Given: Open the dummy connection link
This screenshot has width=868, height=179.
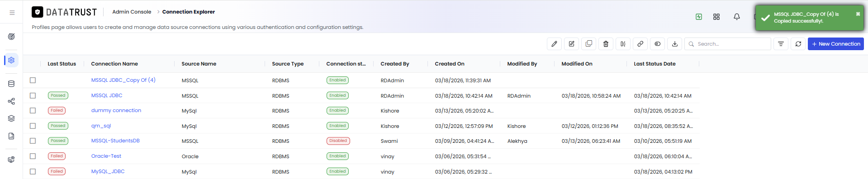Looking at the screenshot, I should (116, 110).
